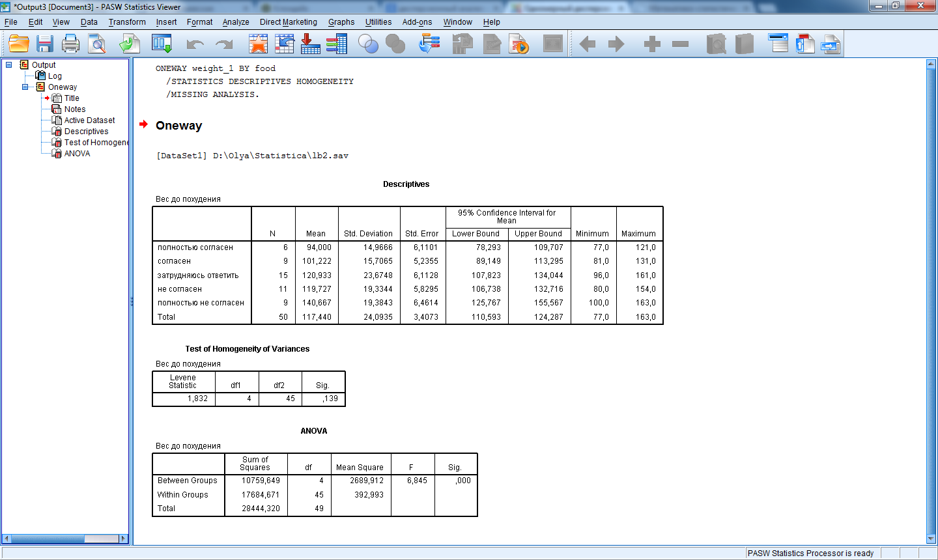Viewport: 938px width, 560px height.
Task: Click the Between Groups row label
Action: (x=188, y=481)
